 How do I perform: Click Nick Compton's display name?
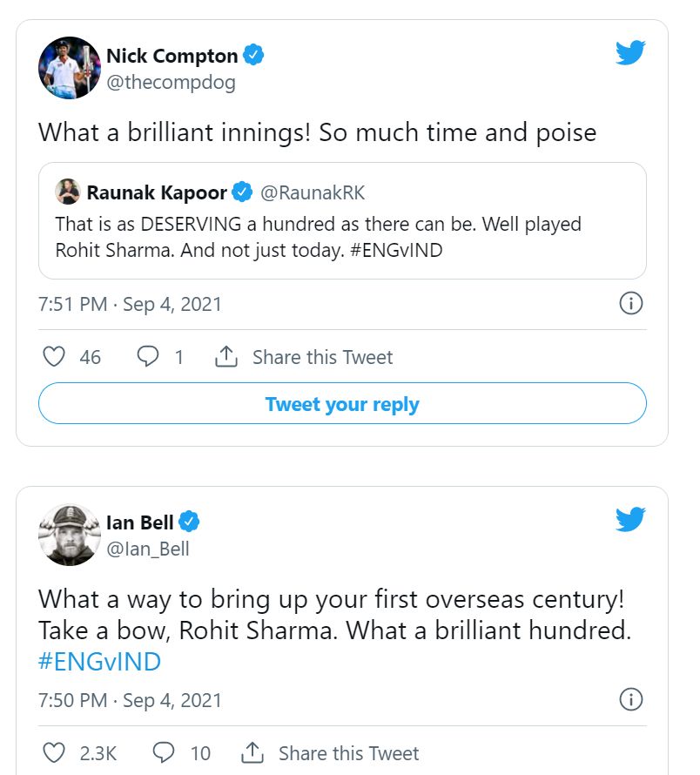click(172, 56)
